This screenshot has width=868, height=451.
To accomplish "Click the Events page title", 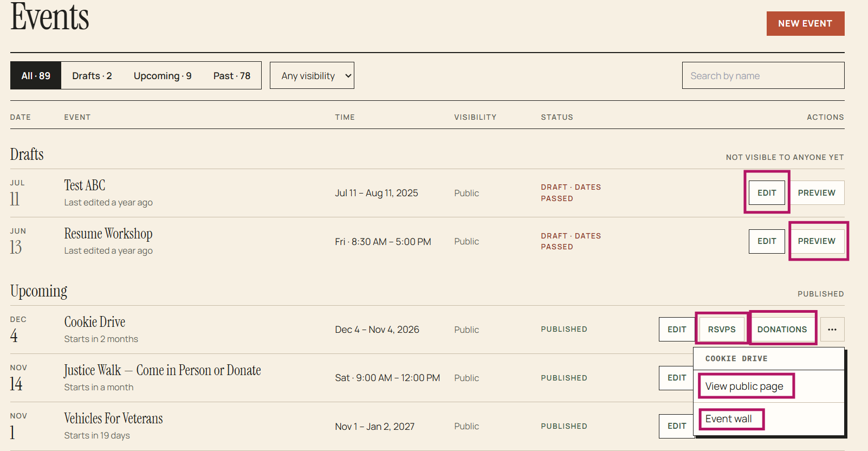I will pyautogui.click(x=50, y=16).
